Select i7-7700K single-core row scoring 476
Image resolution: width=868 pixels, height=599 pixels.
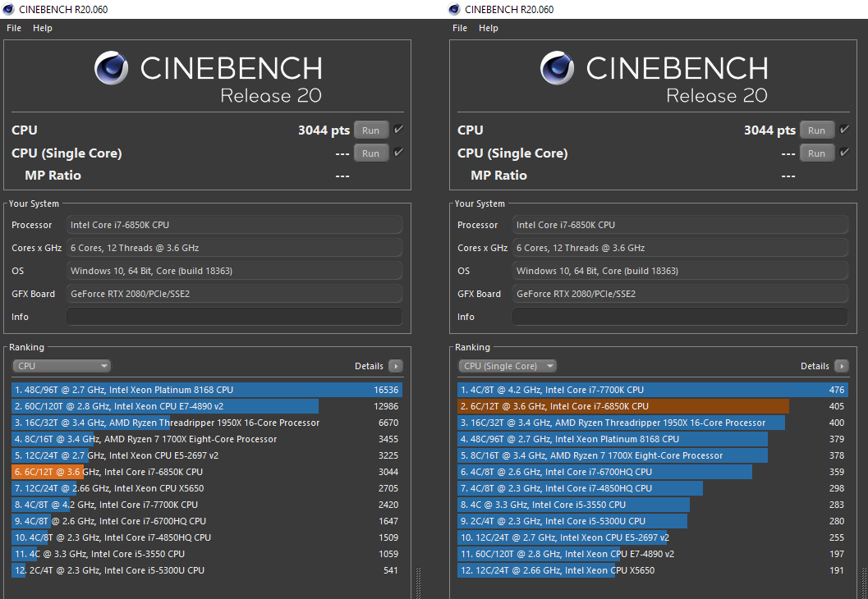point(653,390)
